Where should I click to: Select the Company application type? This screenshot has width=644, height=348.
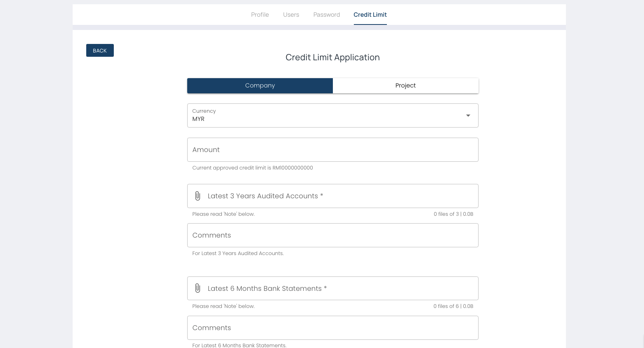click(260, 86)
